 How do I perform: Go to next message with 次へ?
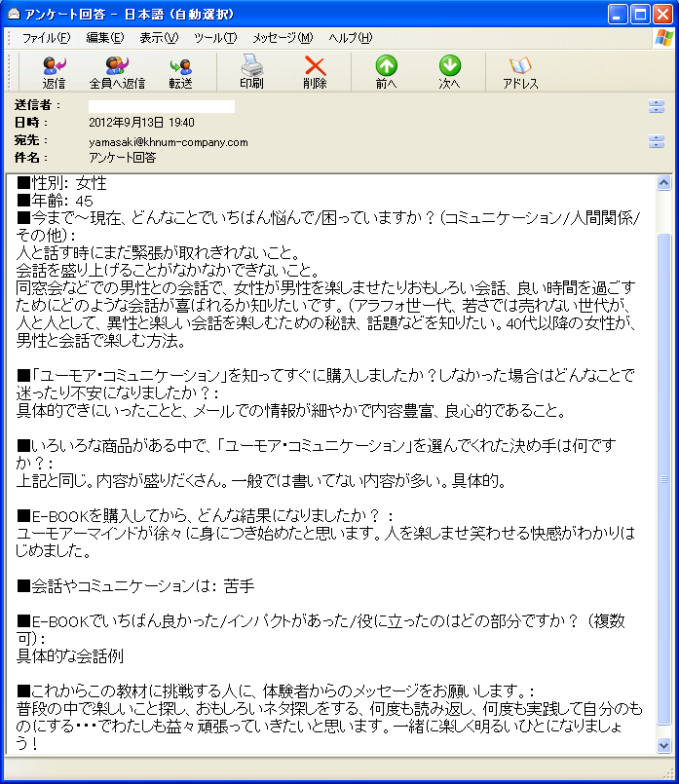click(x=449, y=72)
